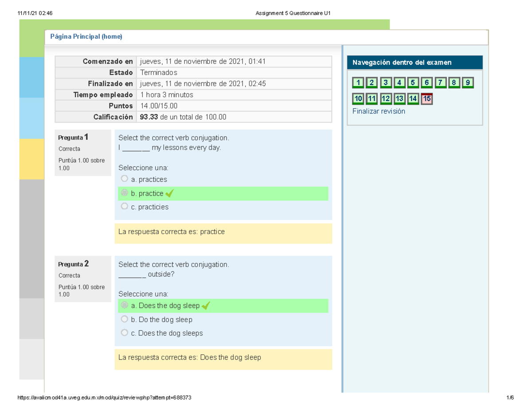The width and height of the screenshot is (532, 411).
Task: Click question 2 in navigation grid
Action: [372, 83]
